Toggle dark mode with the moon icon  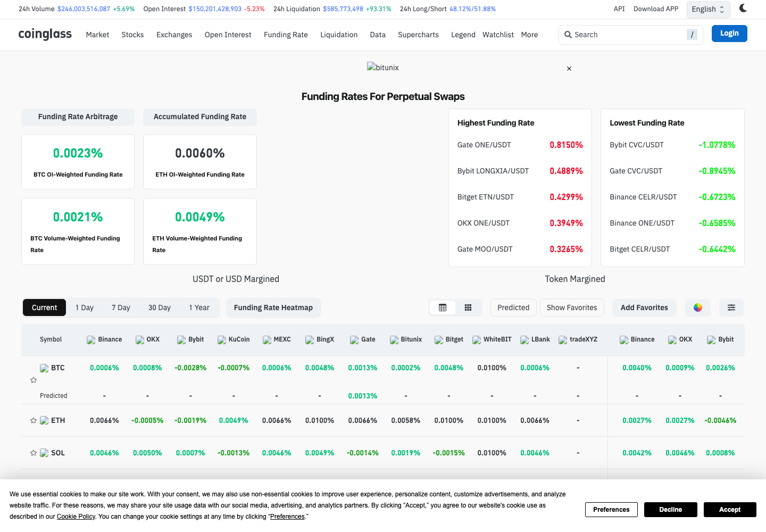[x=743, y=8]
